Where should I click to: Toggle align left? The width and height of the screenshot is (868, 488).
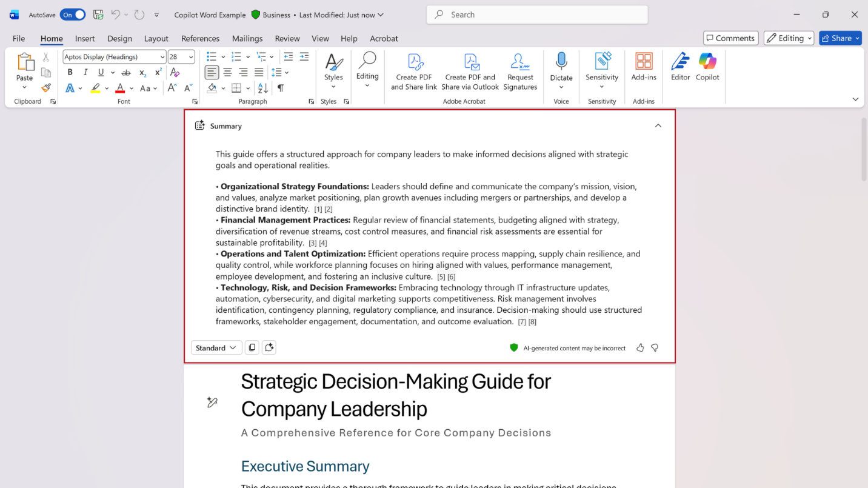tap(212, 72)
